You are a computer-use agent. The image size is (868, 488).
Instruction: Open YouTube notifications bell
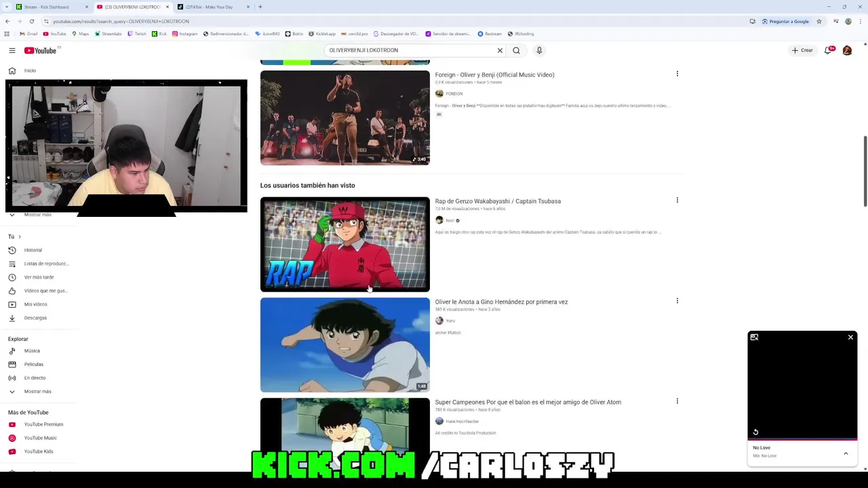tap(828, 50)
